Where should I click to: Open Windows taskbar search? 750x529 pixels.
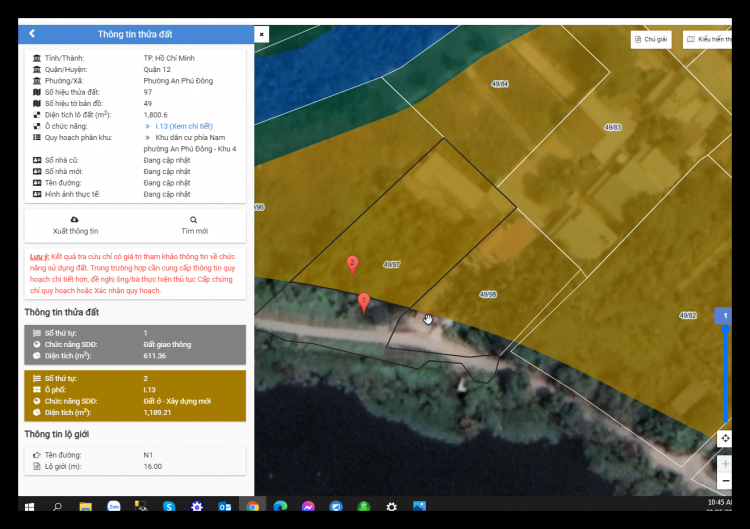[57, 507]
